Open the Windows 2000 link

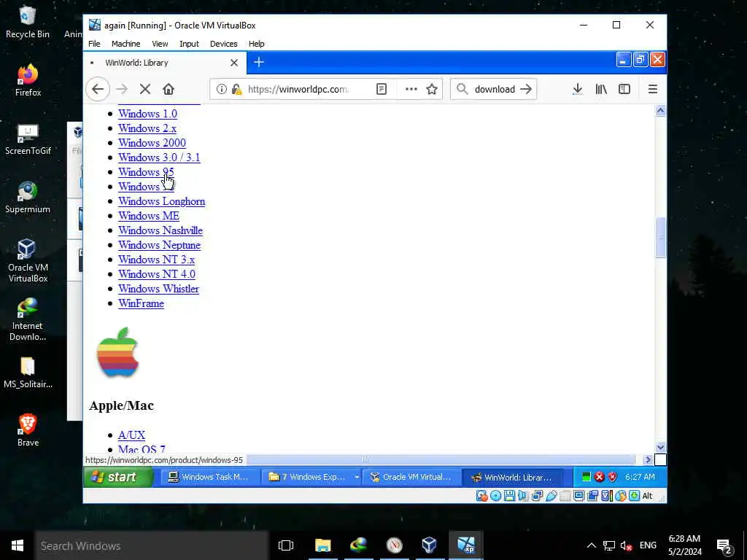[152, 143]
